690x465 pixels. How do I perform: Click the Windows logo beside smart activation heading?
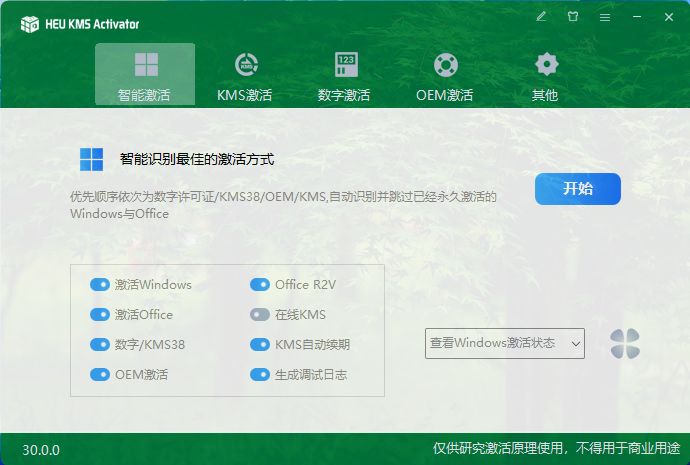91,159
